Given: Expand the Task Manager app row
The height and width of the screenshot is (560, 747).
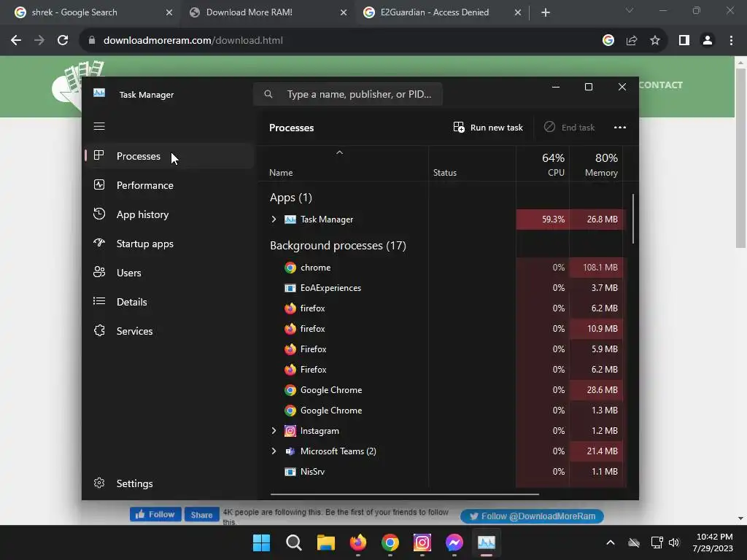Looking at the screenshot, I should coord(274,219).
